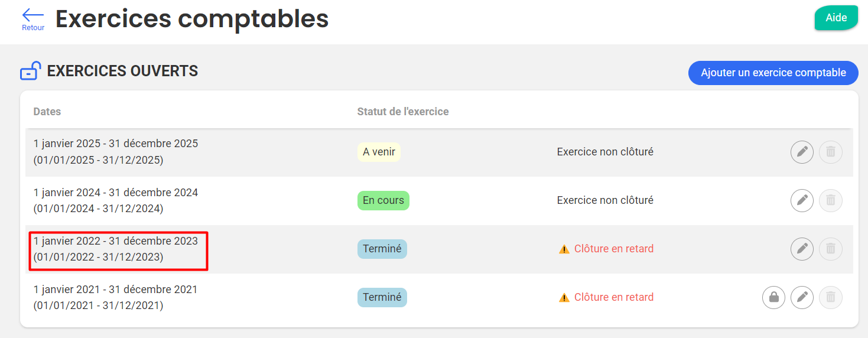Click the Retour back arrow icon
The height and width of the screenshot is (338, 868).
[x=33, y=15]
